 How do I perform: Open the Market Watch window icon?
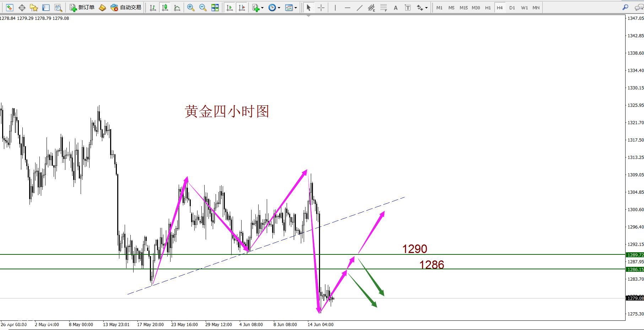[10, 7]
